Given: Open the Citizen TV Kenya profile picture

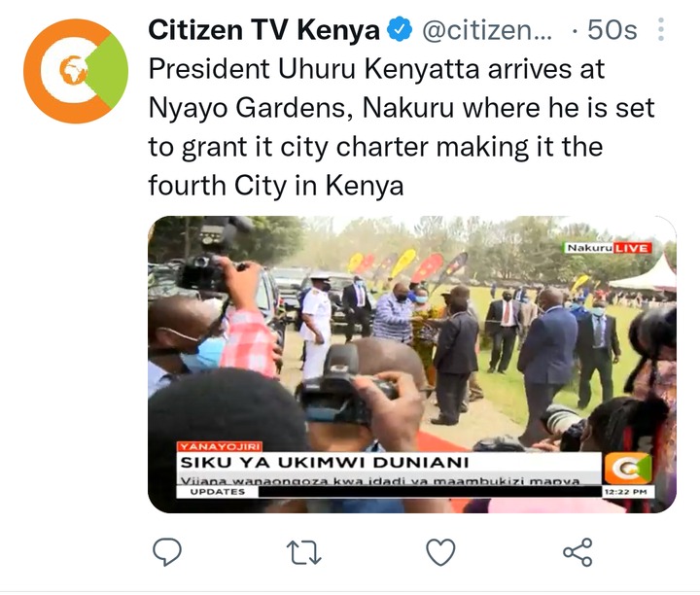Looking at the screenshot, I should tap(76, 71).
